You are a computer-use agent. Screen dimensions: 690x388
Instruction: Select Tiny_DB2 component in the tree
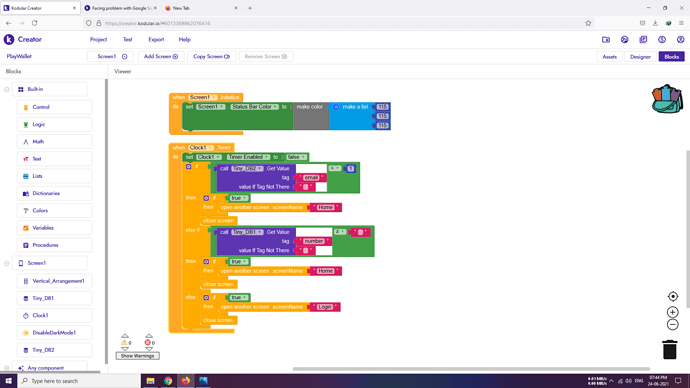pos(55,350)
